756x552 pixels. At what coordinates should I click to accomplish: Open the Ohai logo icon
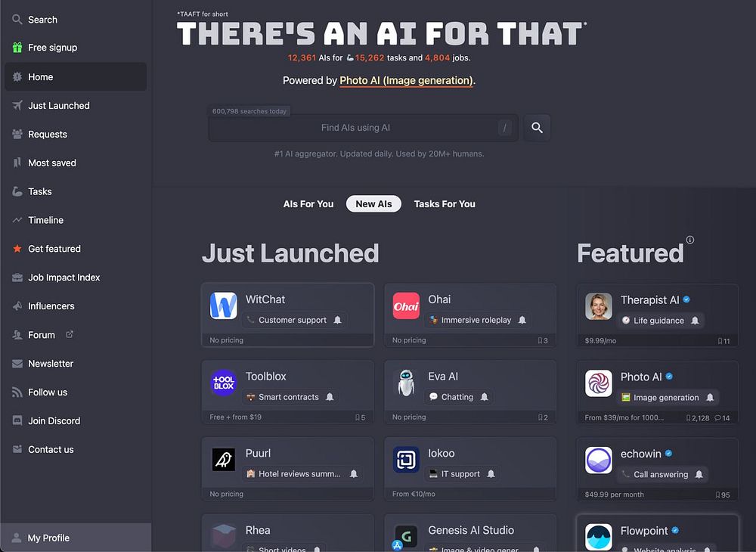[x=406, y=305]
